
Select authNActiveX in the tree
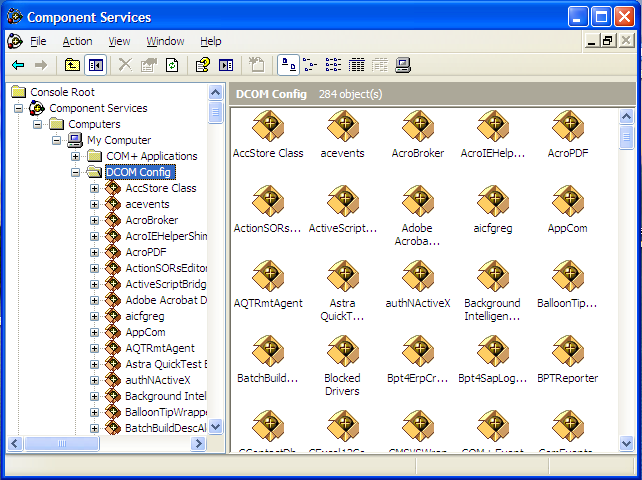(158, 380)
